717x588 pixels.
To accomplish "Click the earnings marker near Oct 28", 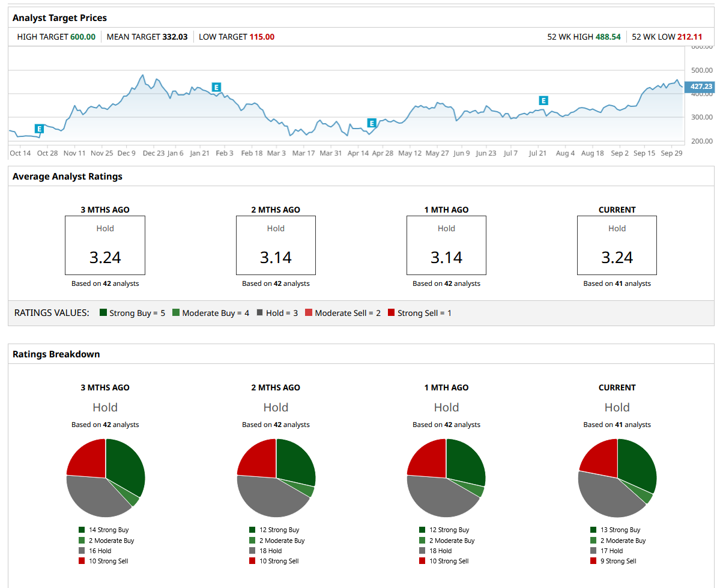I will 39,129.
